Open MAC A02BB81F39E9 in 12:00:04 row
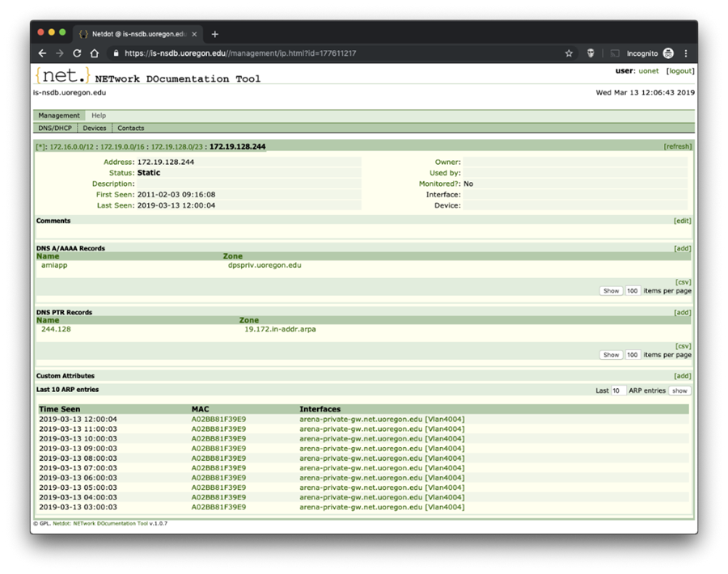The image size is (728, 574). click(218, 420)
